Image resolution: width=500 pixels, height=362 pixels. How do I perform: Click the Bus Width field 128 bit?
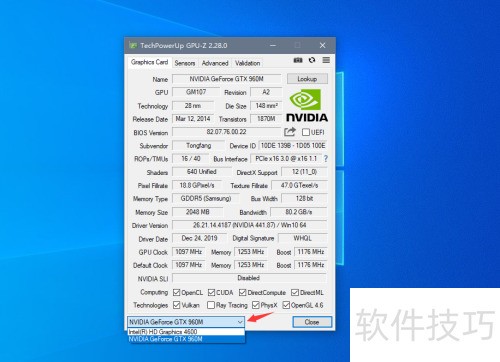pyautogui.click(x=304, y=199)
